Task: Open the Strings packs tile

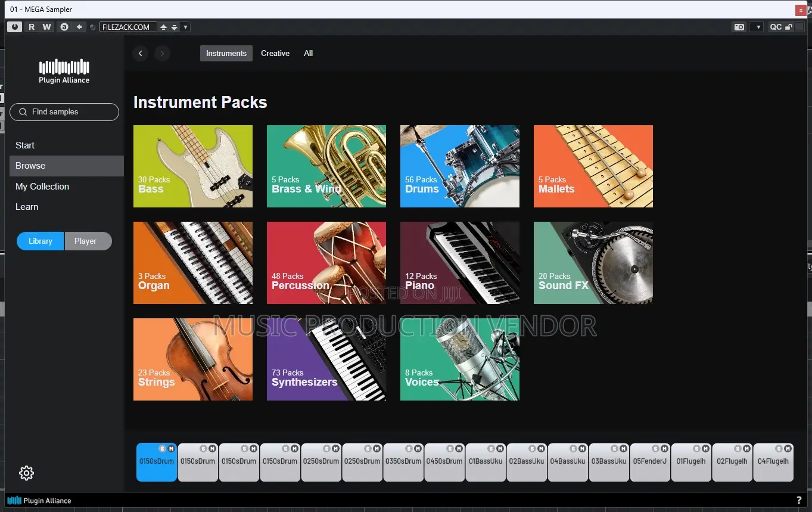Action: [x=193, y=359]
